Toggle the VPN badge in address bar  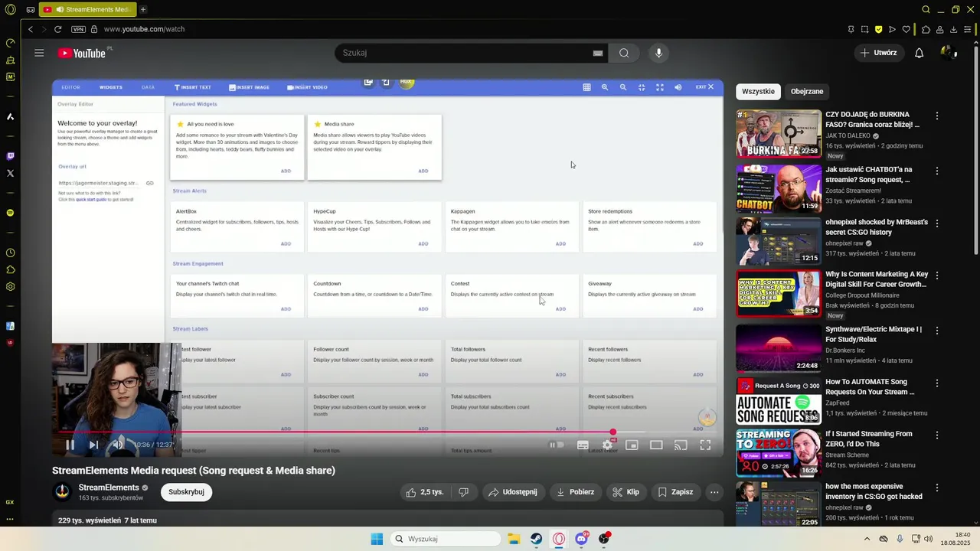(x=78, y=29)
